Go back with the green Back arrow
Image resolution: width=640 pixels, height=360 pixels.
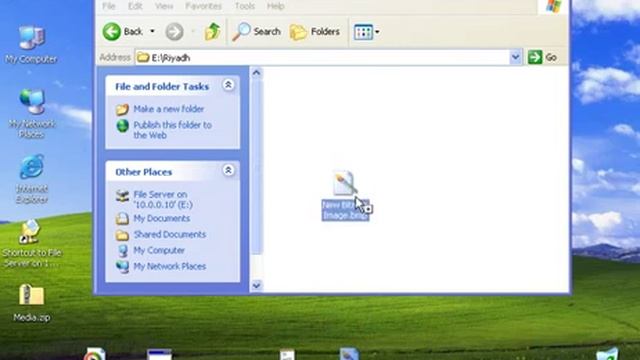coord(122,31)
